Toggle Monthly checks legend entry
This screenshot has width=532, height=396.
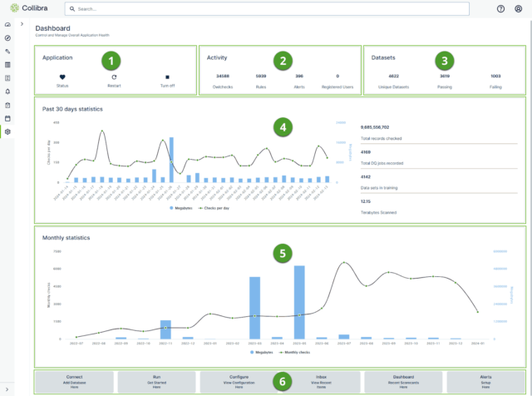pyautogui.click(x=294, y=352)
